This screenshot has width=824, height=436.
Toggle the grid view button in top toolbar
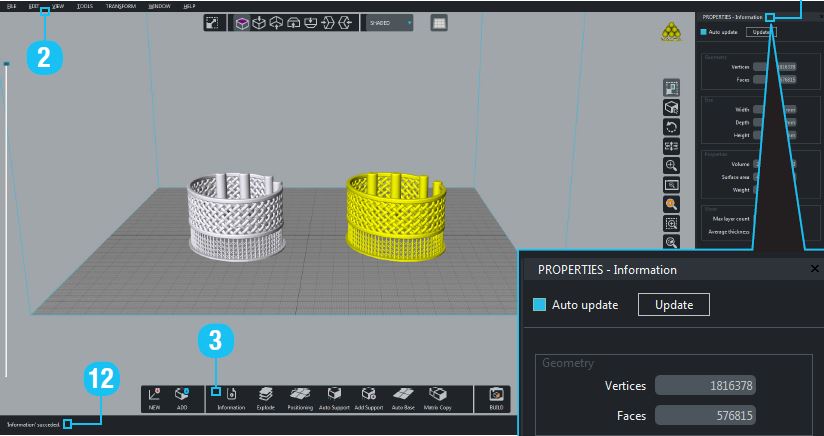(x=439, y=22)
